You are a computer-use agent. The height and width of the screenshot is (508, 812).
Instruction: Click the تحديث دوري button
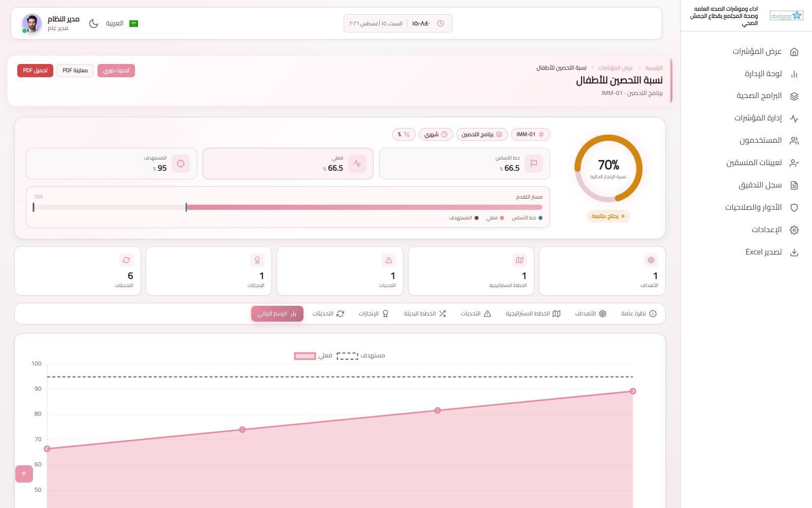[116, 71]
